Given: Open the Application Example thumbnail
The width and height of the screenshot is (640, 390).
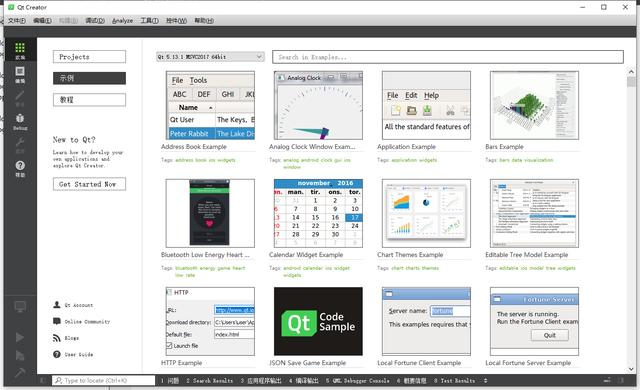Looking at the screenshot, I should (426, 105).
